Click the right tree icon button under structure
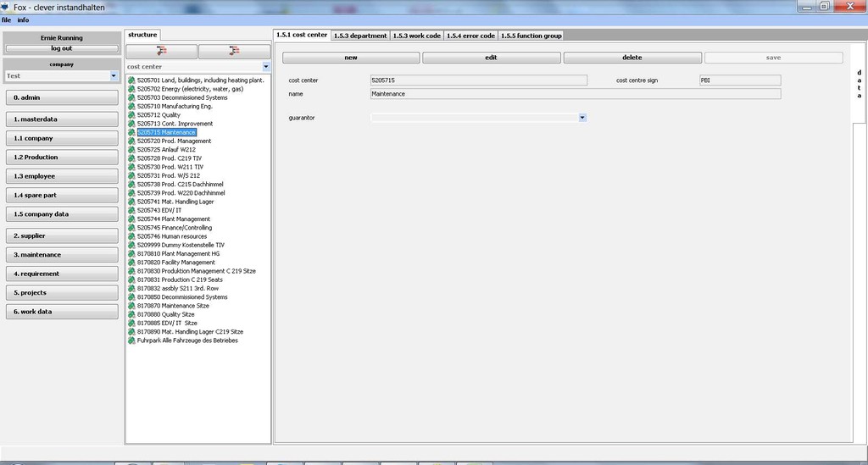This screenshot has width=868, height=465. [x=234, y=52]
